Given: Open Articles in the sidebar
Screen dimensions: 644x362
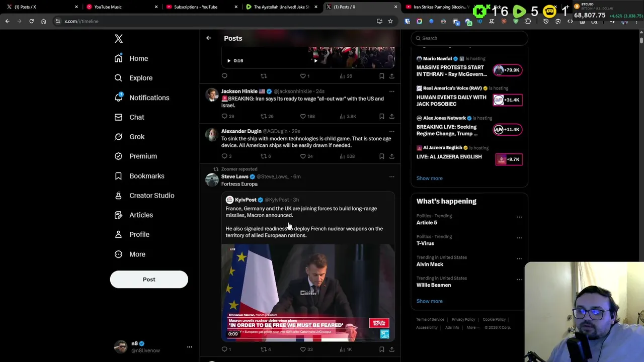Looking at the screenshot, I should coord(134,215).
